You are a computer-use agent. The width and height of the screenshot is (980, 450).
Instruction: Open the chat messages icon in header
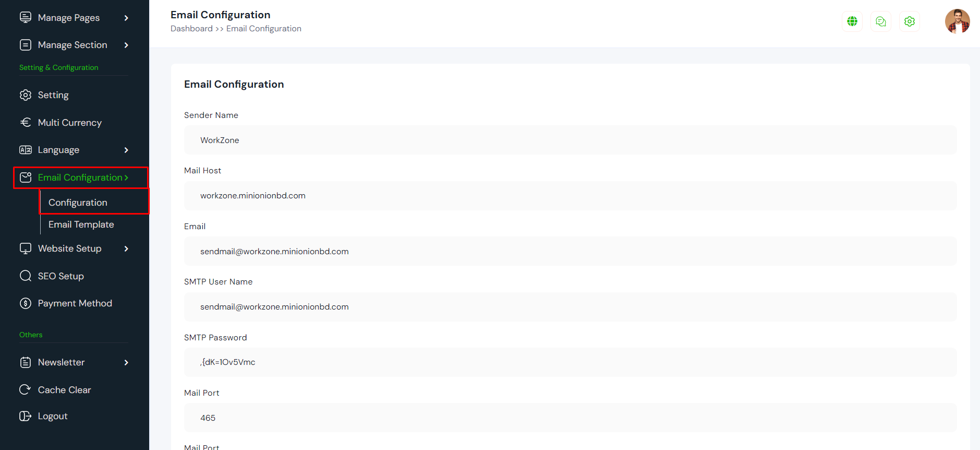(881, 21)
